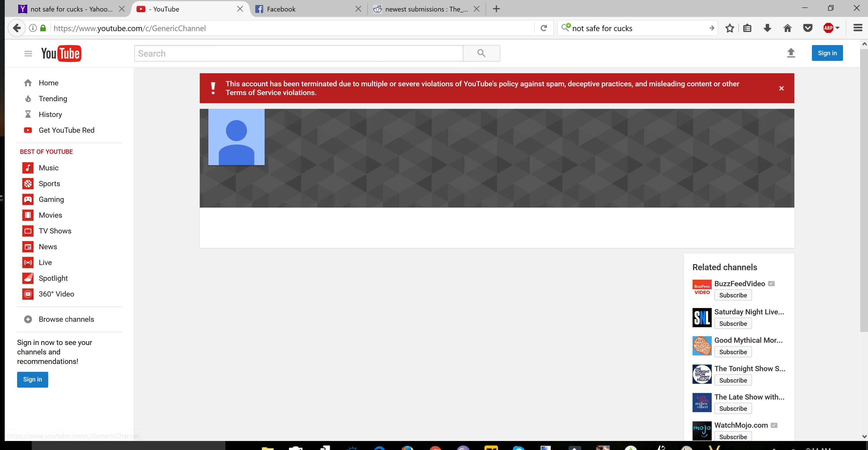The image size is (868, 450).
Task: Open the Firefox downloads arrow icon
Action: [x=767, y=28]
